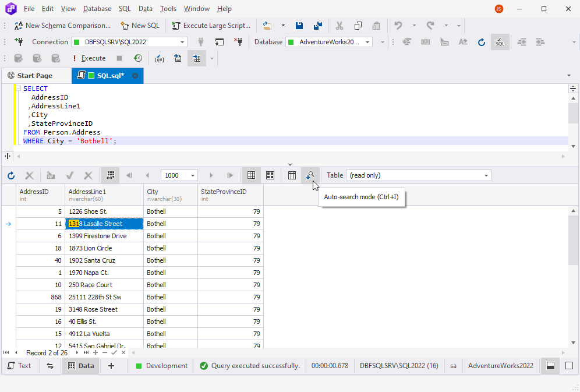Click the SQL editor split handle icon

coord(572,89)
